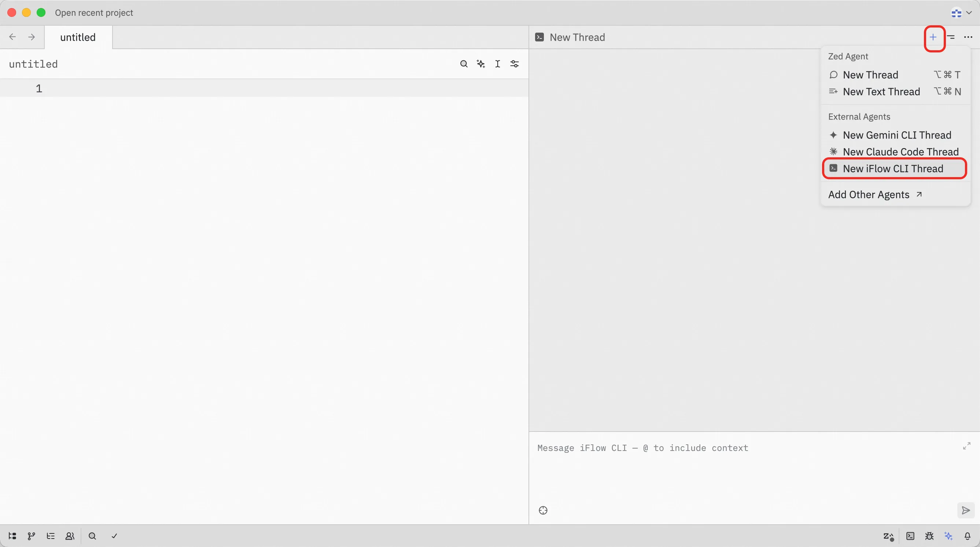This screenshot has height=547, width=980.
Task: Open the debugger bug icon
Action: point(929,536)
